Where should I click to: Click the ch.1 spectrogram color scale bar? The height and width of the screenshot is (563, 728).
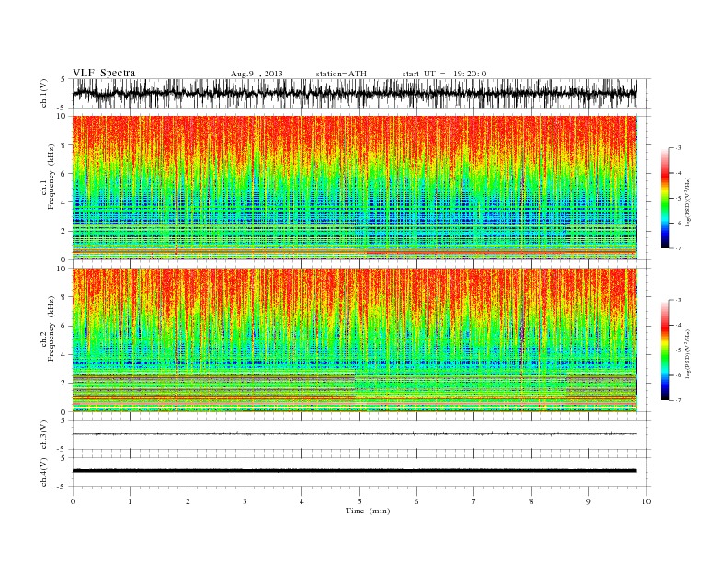pyautogui.click(x=665, y=198)
